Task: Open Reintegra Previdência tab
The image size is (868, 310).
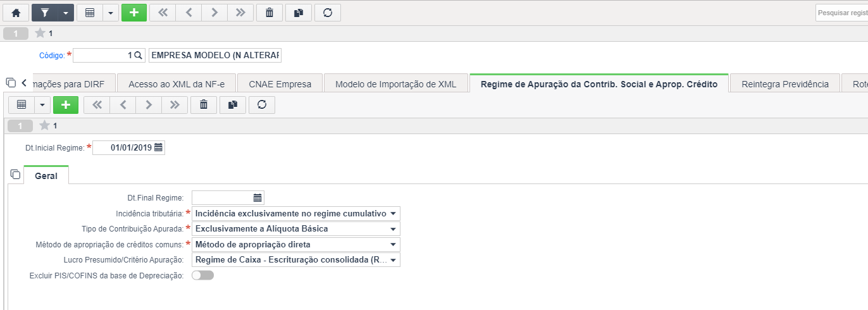Action: click(785, 84)
